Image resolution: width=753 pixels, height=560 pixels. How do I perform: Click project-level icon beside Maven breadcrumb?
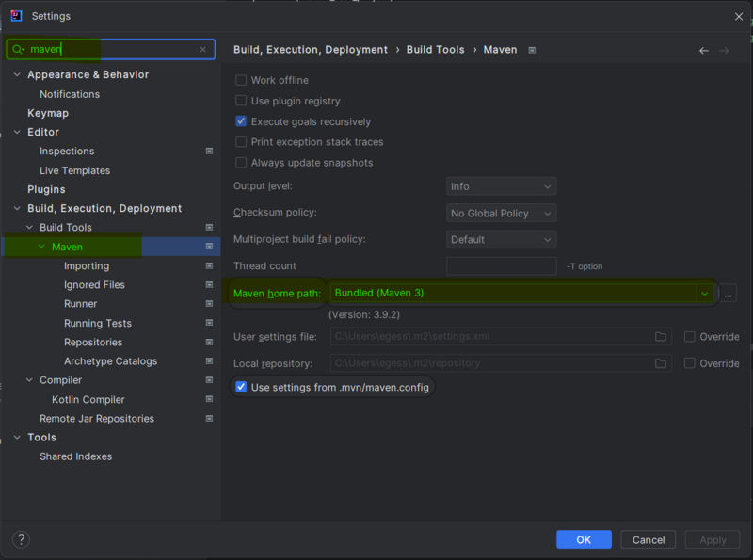(532, 50)
